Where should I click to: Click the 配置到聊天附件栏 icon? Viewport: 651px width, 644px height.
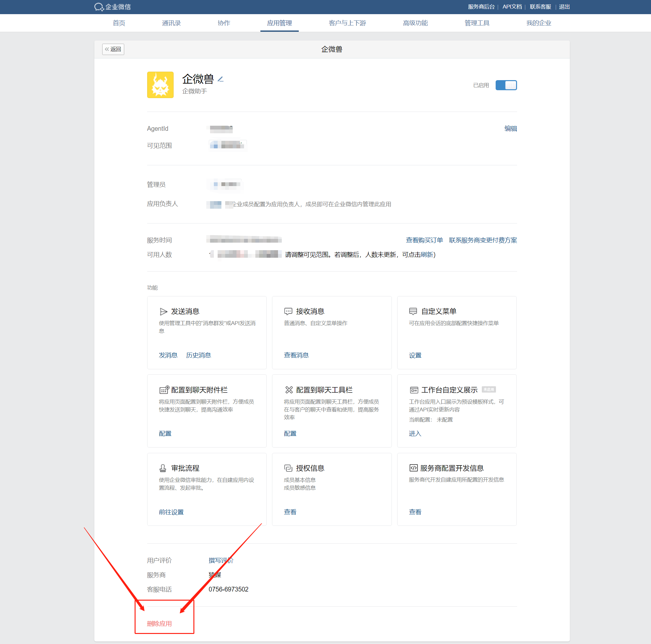[164, 390]
